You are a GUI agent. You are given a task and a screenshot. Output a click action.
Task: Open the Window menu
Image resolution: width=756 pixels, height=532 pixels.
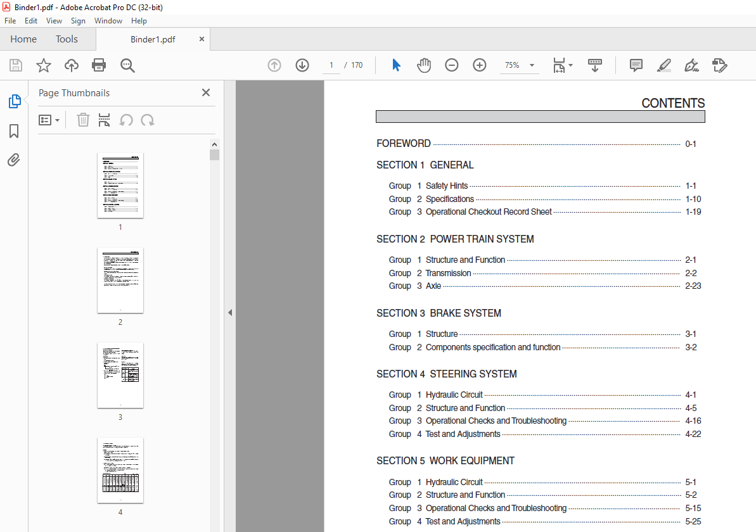(x=108, y=21)
